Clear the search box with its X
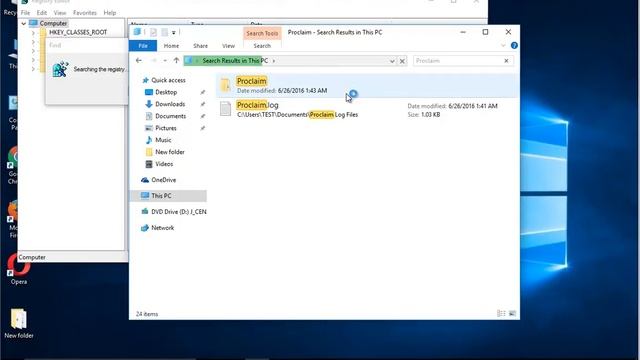The height and width of the screenshot is (360, 640). [507, 61]
